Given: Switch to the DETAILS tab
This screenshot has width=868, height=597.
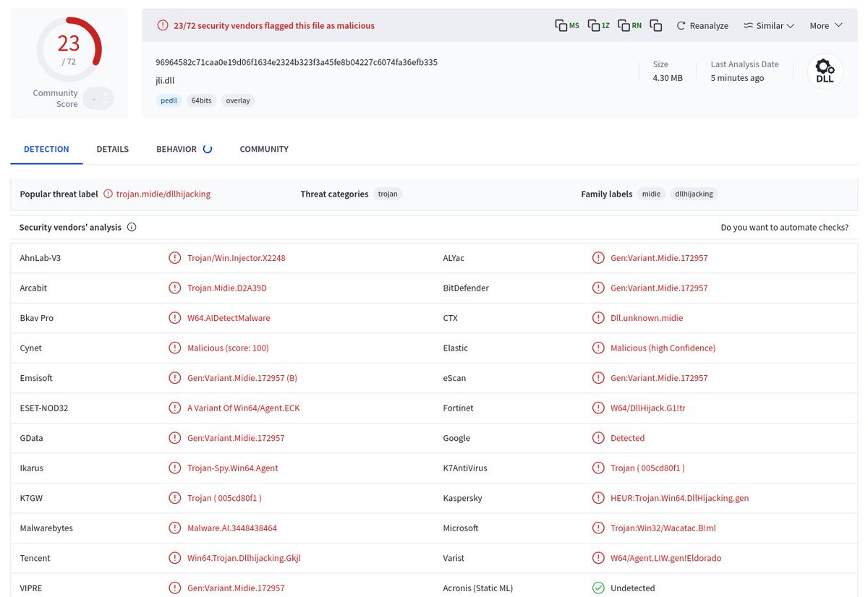Looking at the screenshot, I should (112, 149).
